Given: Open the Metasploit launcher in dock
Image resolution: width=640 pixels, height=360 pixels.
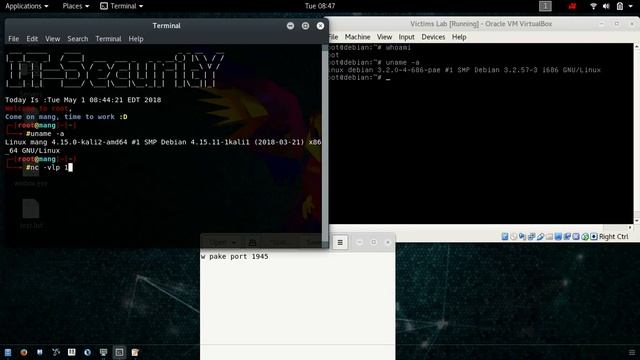Looking at the screenshot, I should click(40, 352).
